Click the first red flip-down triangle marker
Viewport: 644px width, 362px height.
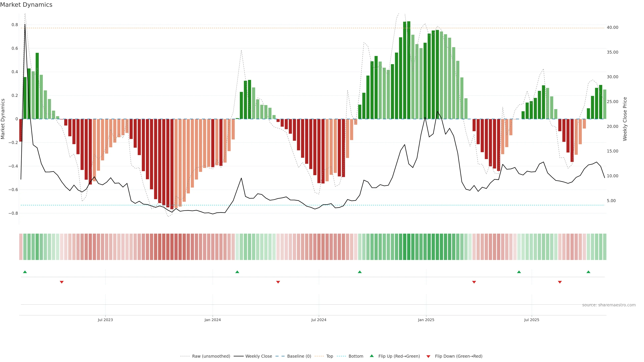62,282
